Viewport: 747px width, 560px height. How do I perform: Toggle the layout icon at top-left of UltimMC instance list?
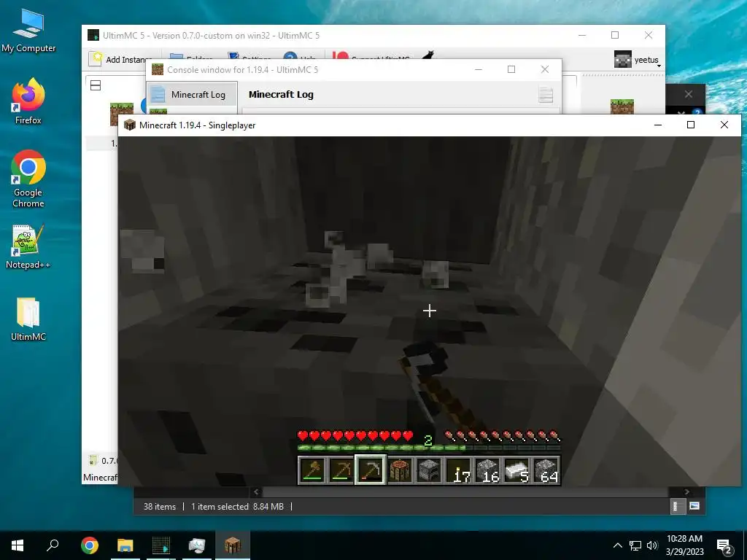[96, 85]
